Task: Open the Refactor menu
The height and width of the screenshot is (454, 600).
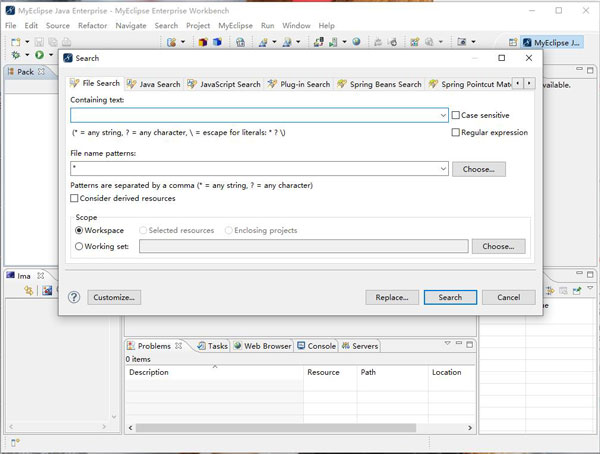Action: point(93,26)
